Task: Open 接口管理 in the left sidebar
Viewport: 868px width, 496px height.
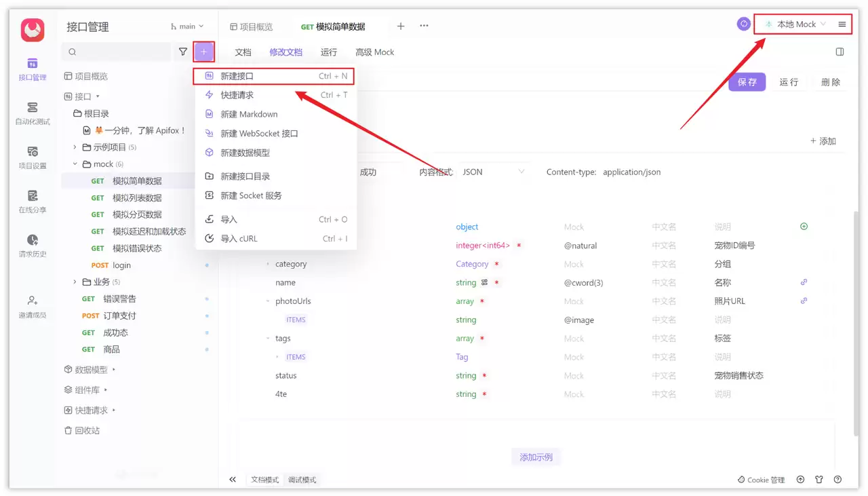Action: coord(33,69)
